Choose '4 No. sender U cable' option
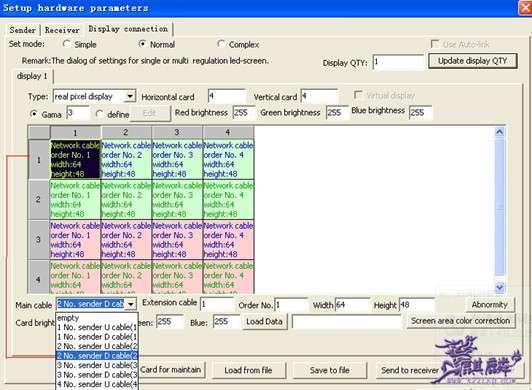This screenshot has width=532, height=390. click(x=97, y=385)
